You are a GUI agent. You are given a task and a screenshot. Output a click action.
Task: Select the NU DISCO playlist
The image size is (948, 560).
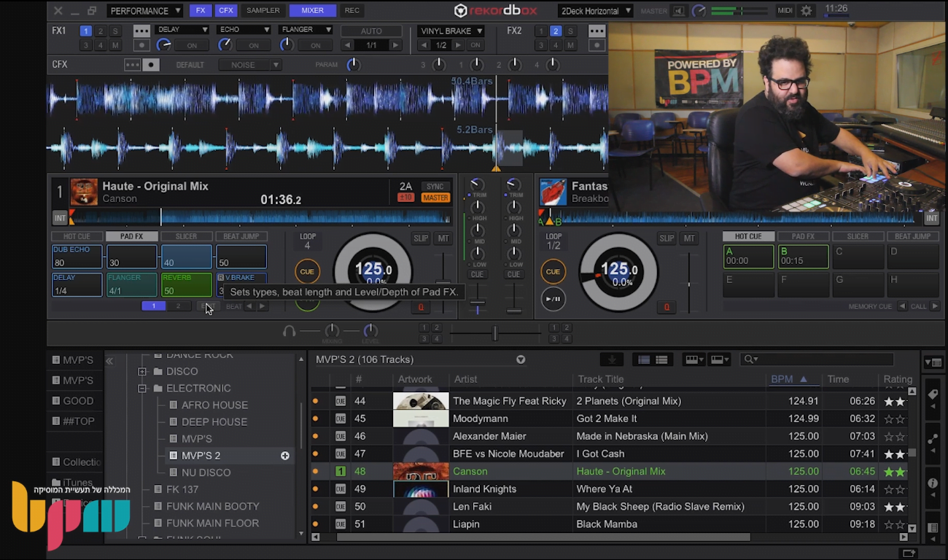(x=206, y=472)
